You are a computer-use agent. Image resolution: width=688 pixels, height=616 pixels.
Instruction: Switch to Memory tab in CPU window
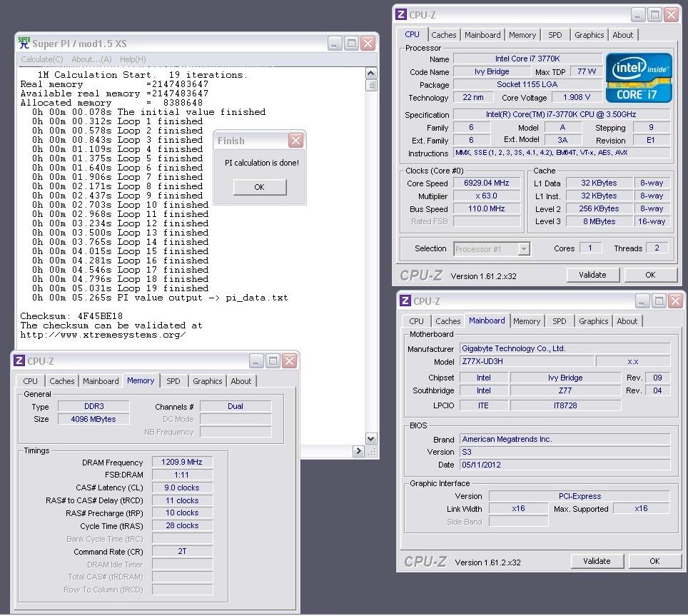522,35
